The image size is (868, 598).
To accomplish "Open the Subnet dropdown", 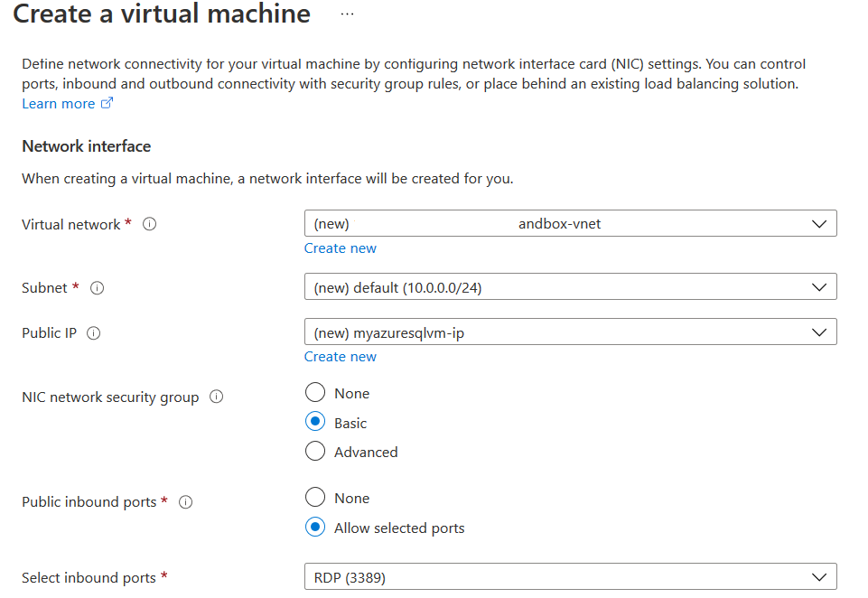I will (570, 287).
